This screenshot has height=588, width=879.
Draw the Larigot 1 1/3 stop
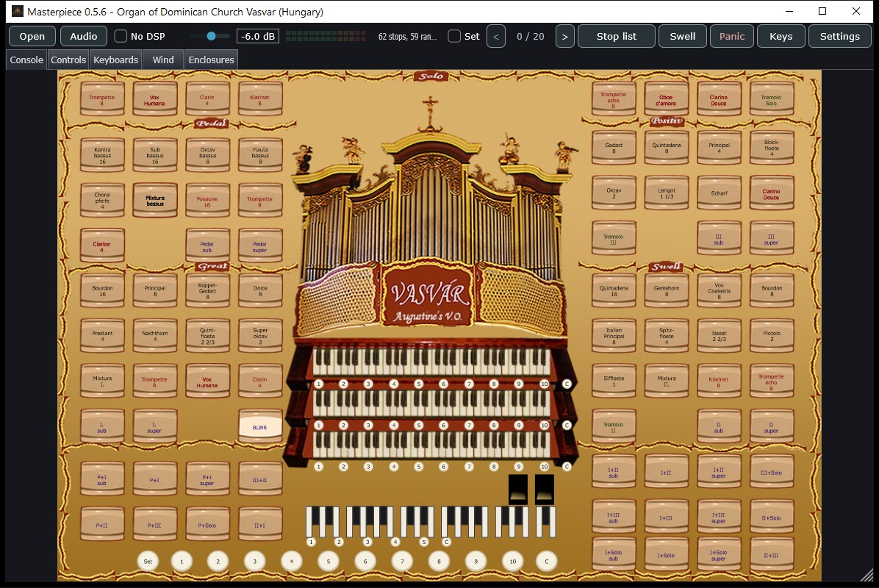point(666,193)
